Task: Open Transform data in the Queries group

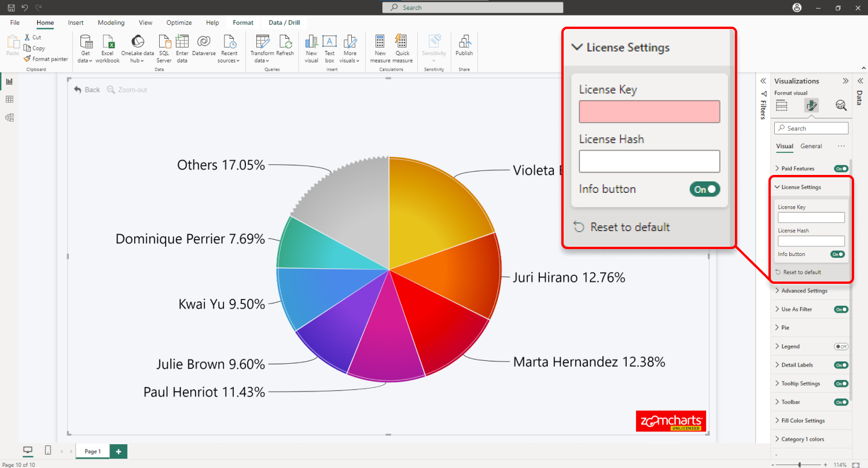Action: point(262,46)
